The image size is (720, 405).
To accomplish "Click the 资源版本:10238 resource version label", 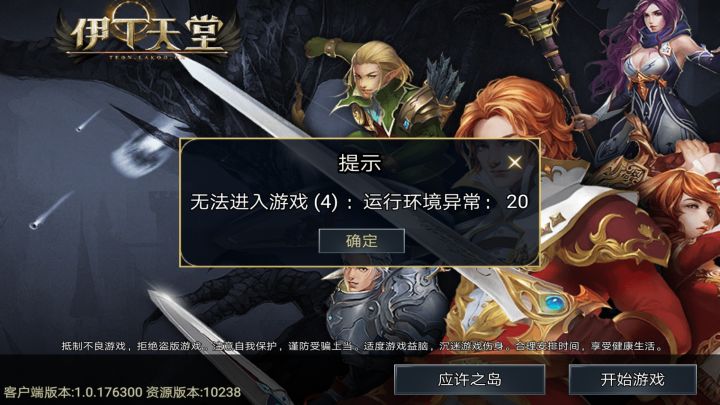I will click(193, 392).
